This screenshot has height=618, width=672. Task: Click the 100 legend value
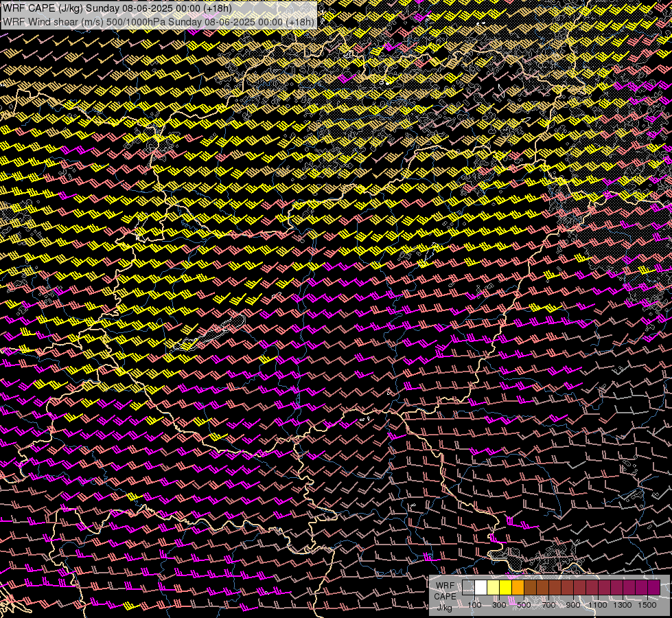(474, 605)
